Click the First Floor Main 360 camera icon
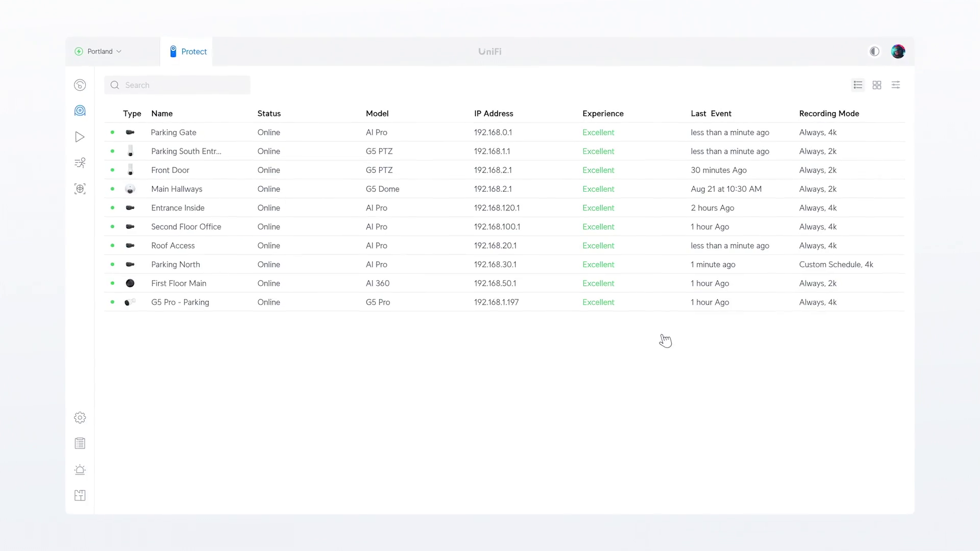Image resolution: width=980 pixels, height=551 pixels. coord(130,283)
